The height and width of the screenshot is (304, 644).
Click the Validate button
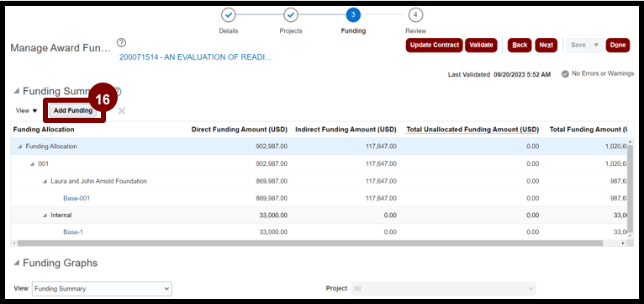click(481, 45)
